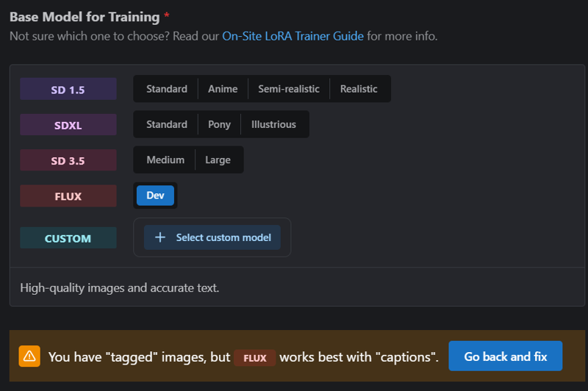Select SD 1.5 Standard base model
588x391 pixels.
(x=167, y=89)
